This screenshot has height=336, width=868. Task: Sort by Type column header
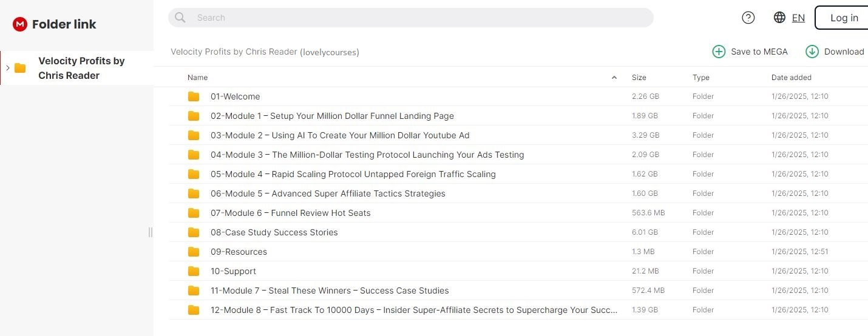[700, 78]
